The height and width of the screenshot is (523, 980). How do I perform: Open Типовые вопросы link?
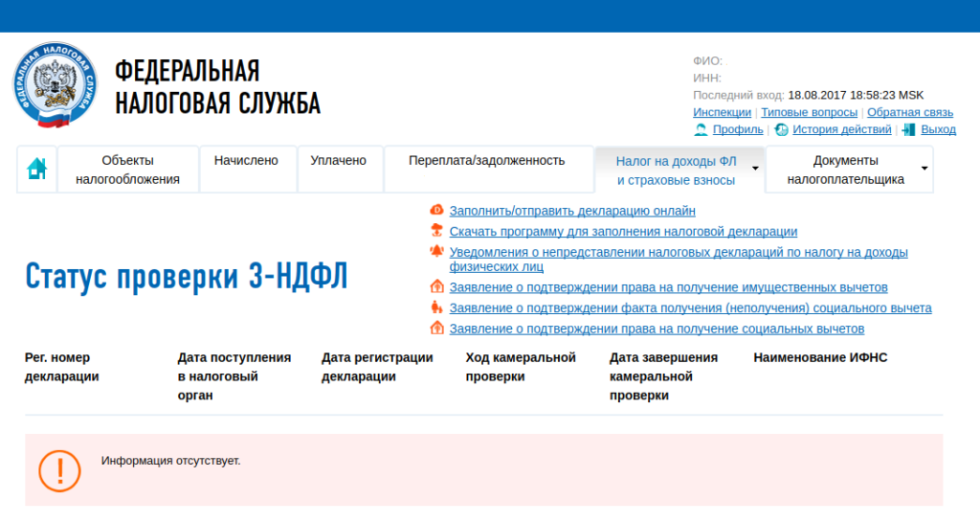point(809,112)
